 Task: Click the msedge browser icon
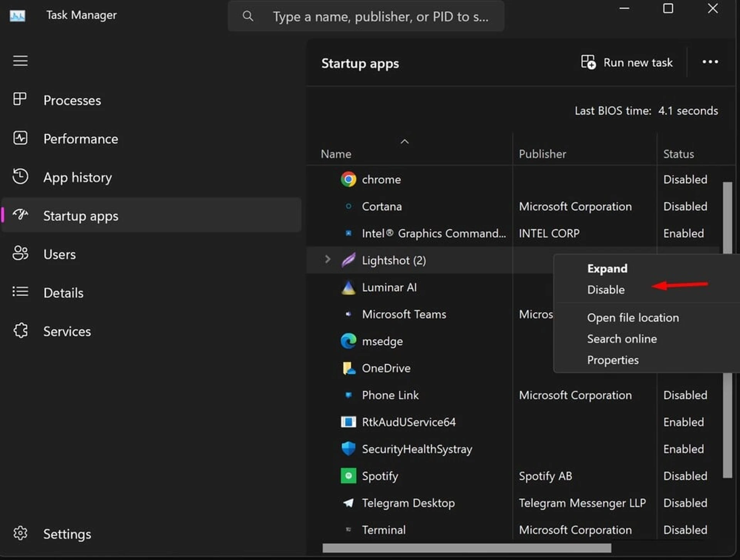(348, 341)
